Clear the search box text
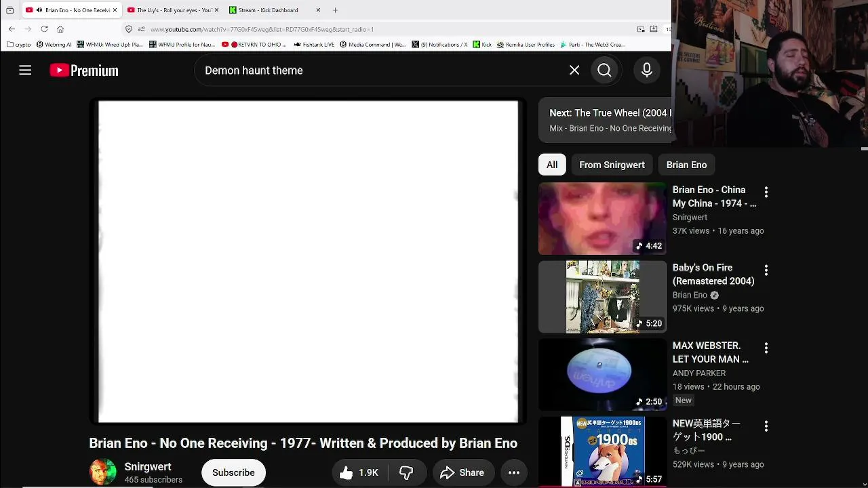Screen dimensions: 868x488 574,70
